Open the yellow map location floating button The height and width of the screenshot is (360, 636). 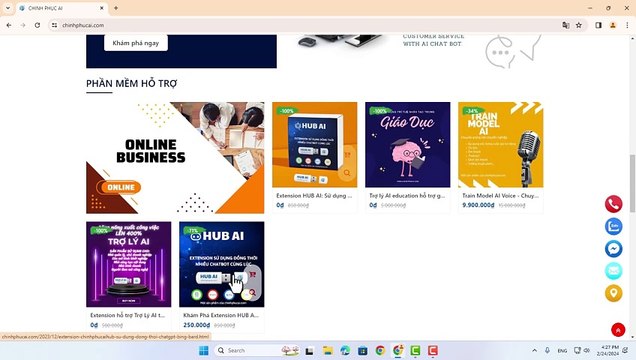click(613, 293)
